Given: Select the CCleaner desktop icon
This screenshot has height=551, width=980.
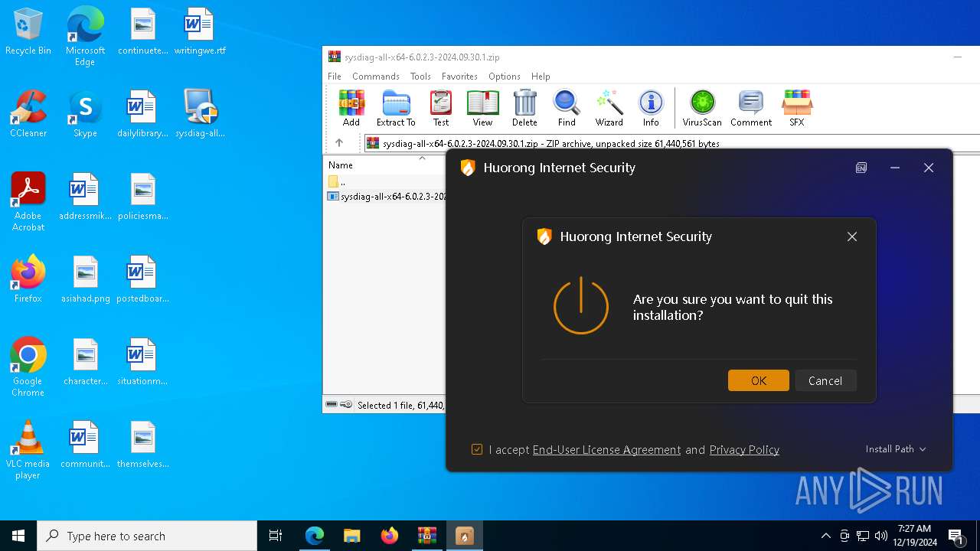Looking at the screenshot, I should (x=28, y=113).
